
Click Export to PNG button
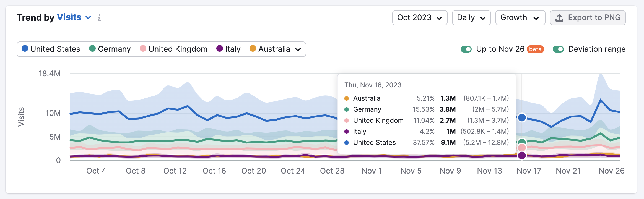(x=588, y=18)
